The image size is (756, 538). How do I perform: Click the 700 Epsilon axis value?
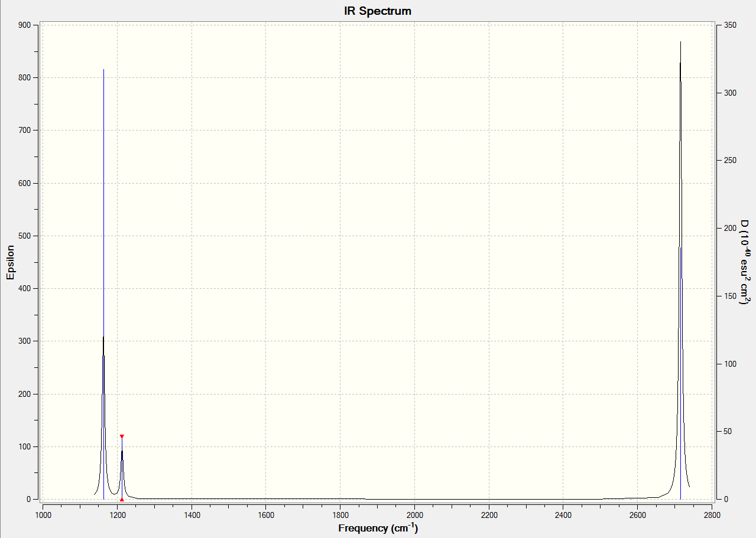[24, 131]
